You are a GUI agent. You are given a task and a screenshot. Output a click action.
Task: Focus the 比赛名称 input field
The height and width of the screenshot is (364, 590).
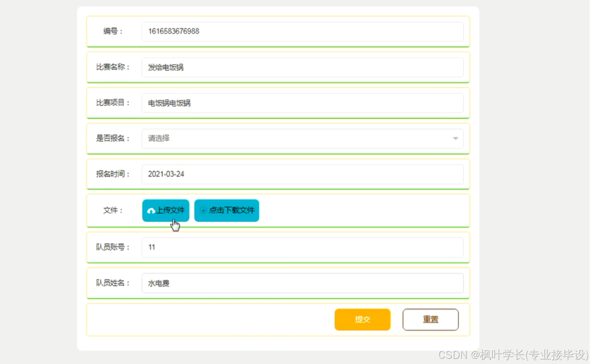click(x=303, y=68)
